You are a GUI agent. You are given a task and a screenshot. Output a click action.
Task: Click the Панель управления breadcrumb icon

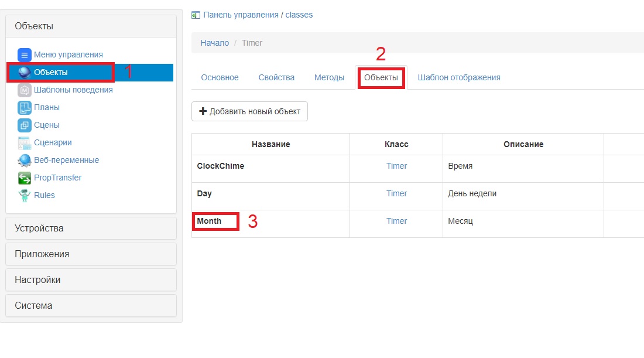pos(196,15)
